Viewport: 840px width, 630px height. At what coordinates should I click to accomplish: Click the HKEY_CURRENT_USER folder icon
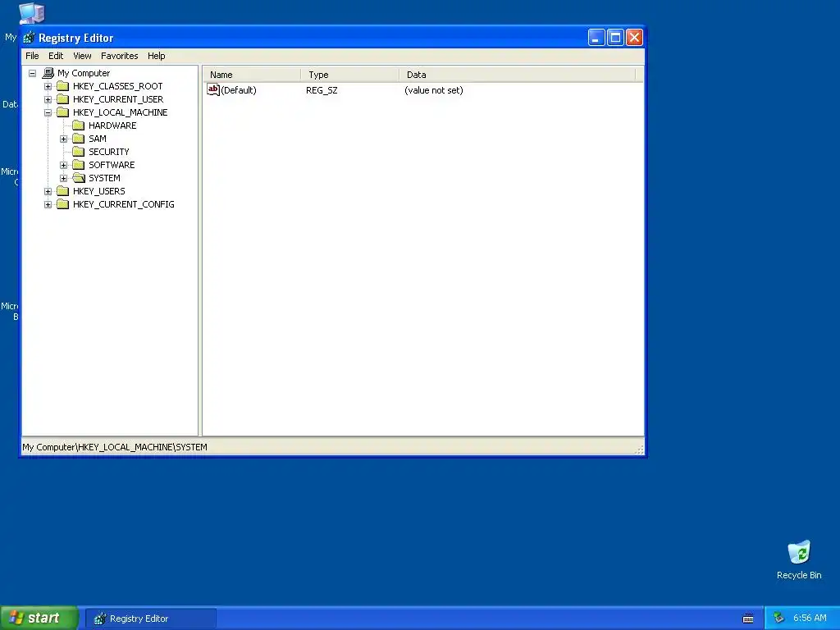click(x=62, y=99)
